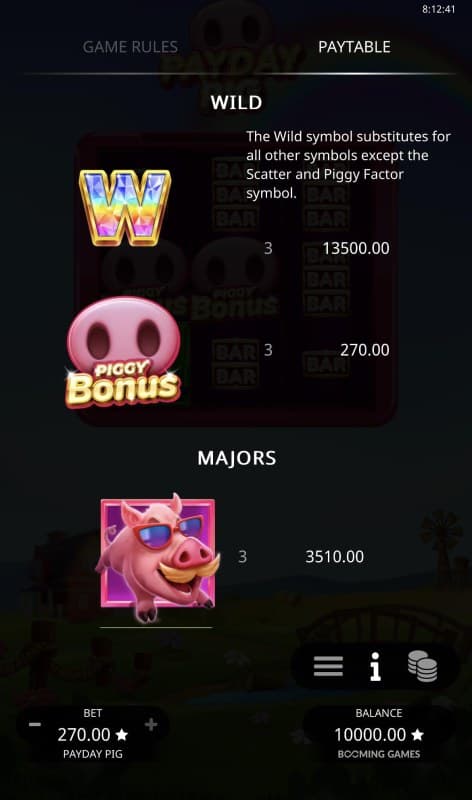The width and height of the screenshot is (472, 800).
Task: Open the hamburger menu icon
Action: pyautogui.click(x=328, y=666)
